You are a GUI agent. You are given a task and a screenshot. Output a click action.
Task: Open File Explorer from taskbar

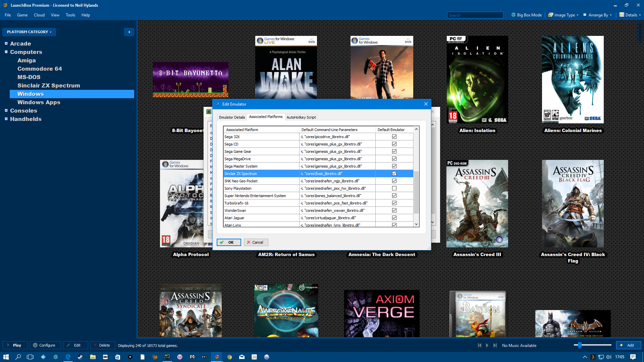[93, 357]
